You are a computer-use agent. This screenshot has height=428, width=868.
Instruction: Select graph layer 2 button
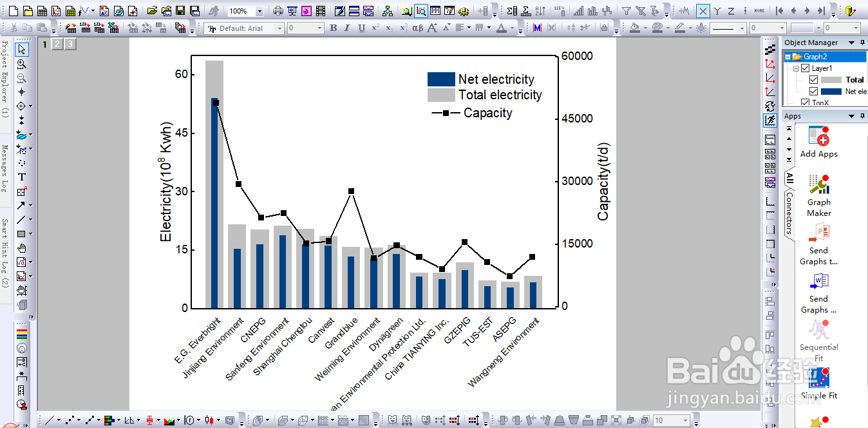coord(57,44)
